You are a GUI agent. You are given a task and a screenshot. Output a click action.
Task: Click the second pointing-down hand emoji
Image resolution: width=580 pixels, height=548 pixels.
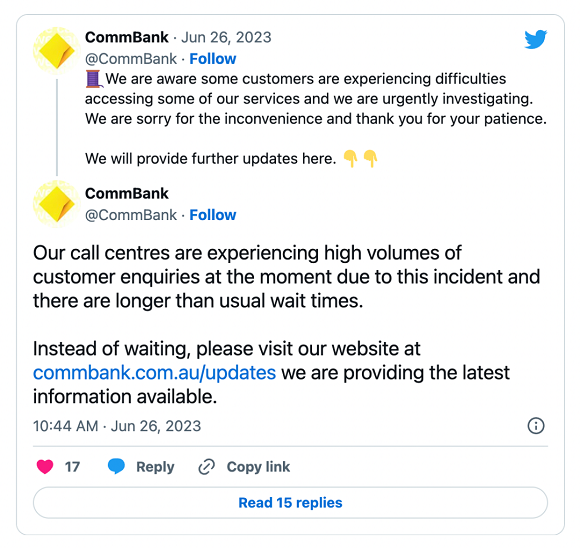click(x=370, y=159)
